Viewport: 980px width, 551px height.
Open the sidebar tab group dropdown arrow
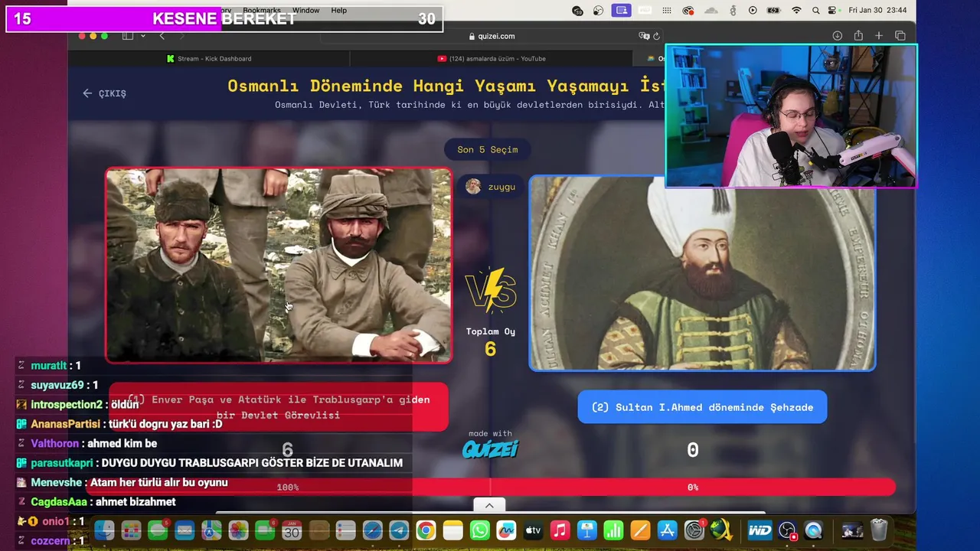[x=142, y=36]
